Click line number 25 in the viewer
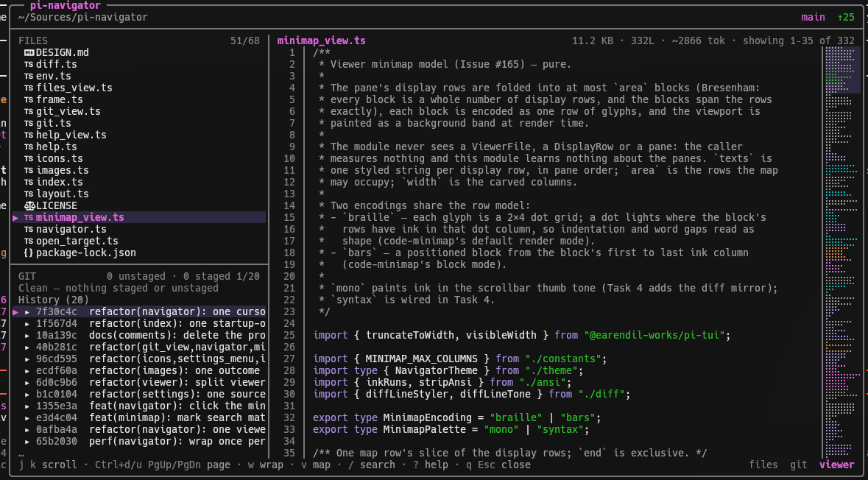868x480 pixels. coord(289,336)
